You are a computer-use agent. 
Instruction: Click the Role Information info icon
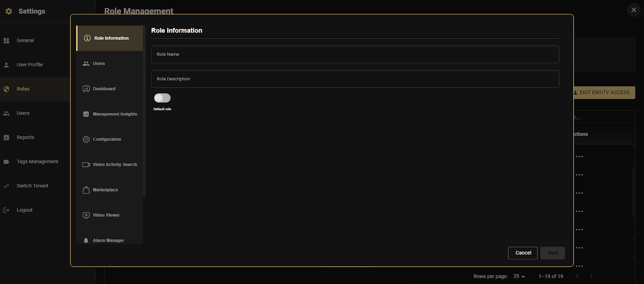click(87, 38)
